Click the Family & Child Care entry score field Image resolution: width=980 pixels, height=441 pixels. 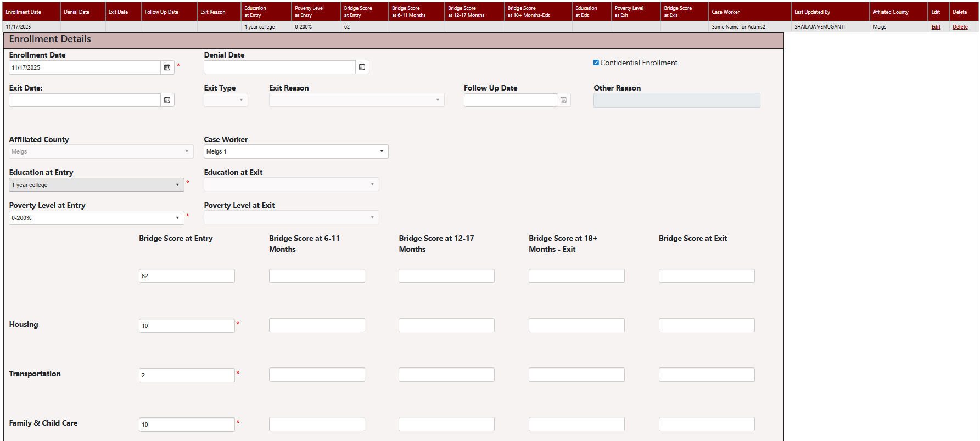tap(187, 425)
